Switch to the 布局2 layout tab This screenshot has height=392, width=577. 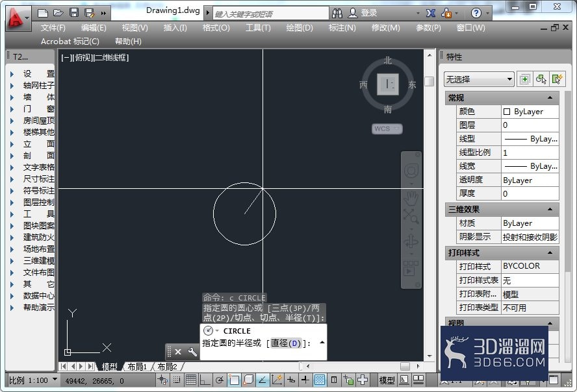coord(168,366)
